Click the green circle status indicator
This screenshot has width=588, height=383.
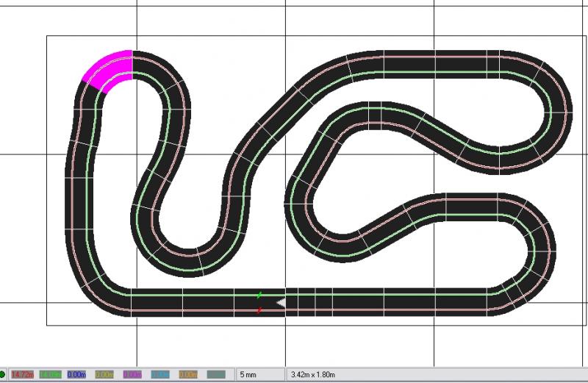coord(3,374)
